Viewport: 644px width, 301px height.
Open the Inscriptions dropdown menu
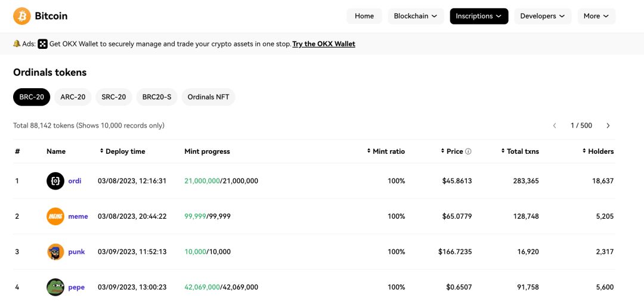pyautogui.click(x=479, y=16)
